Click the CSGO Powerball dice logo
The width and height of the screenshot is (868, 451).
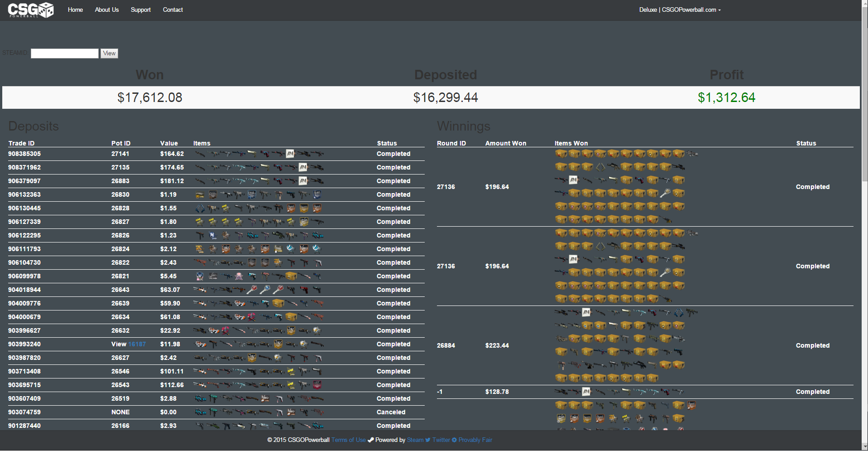pyautogui.click(x=31, y=10)
